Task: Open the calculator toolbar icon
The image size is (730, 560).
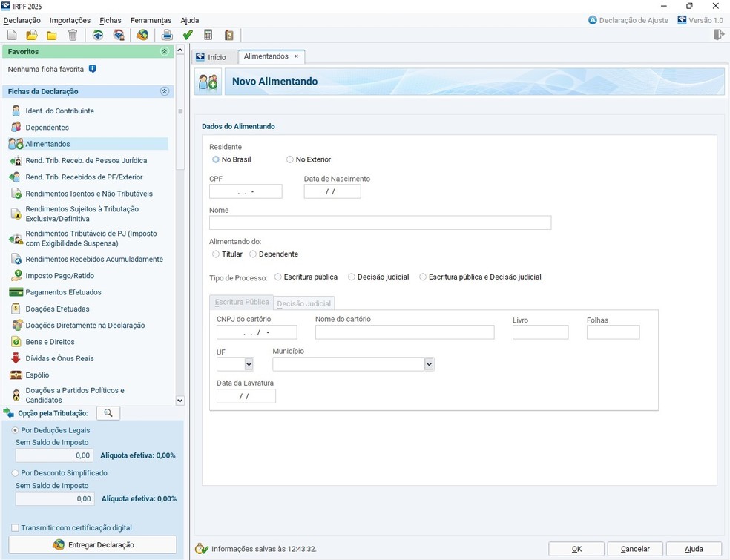Action: [x=208, y=35]
